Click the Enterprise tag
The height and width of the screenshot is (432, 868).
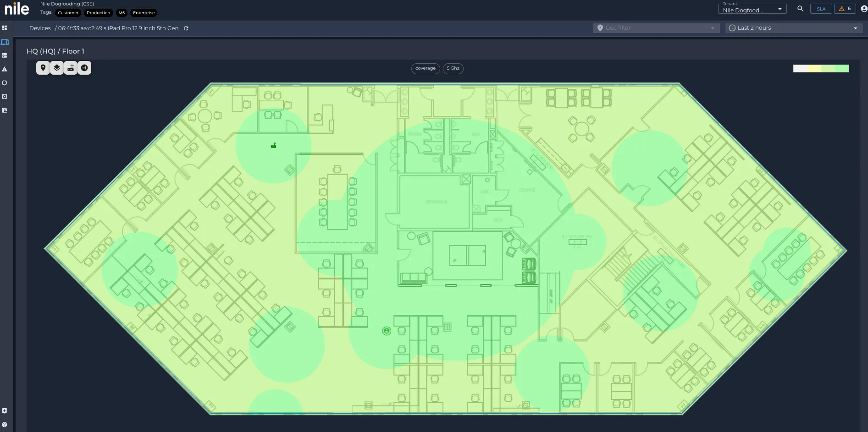[x=144, y=13]
